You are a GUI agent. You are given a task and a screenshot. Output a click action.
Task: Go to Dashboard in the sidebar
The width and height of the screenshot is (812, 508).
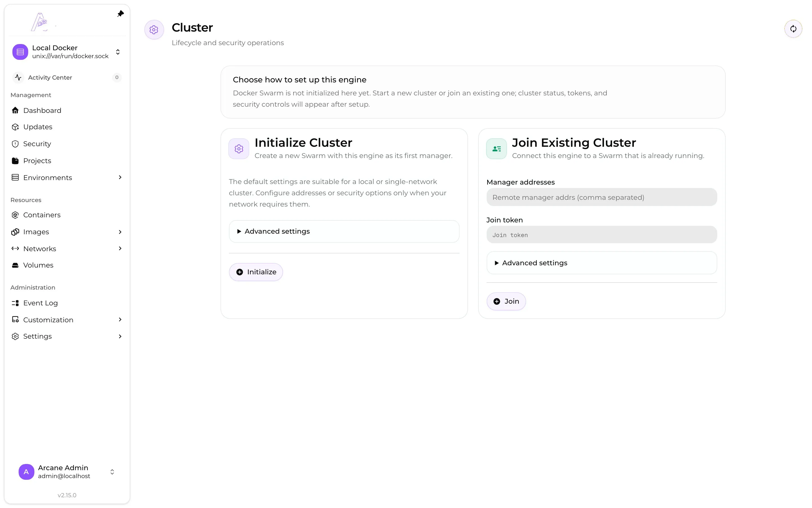coord(42,110)
